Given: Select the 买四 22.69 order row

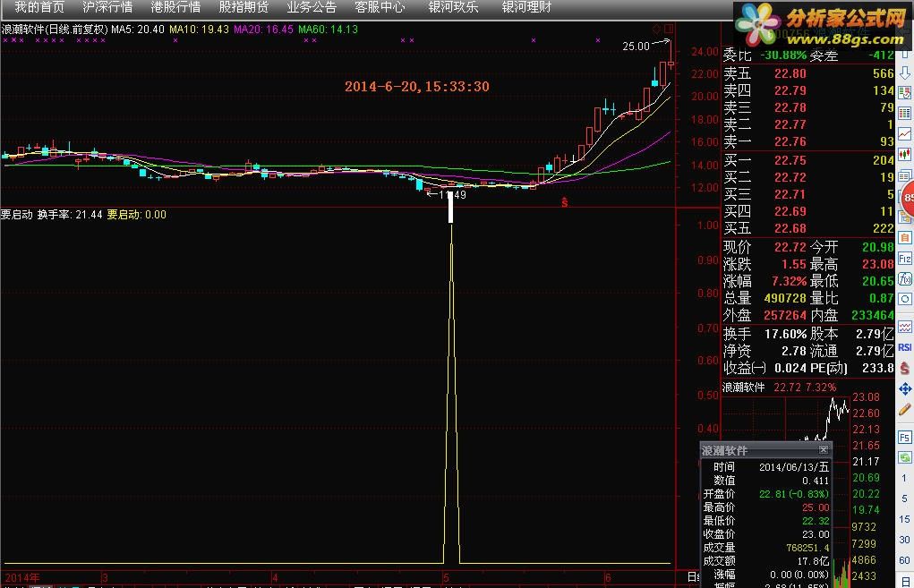Looking at the screenshot, I should 807,211.
